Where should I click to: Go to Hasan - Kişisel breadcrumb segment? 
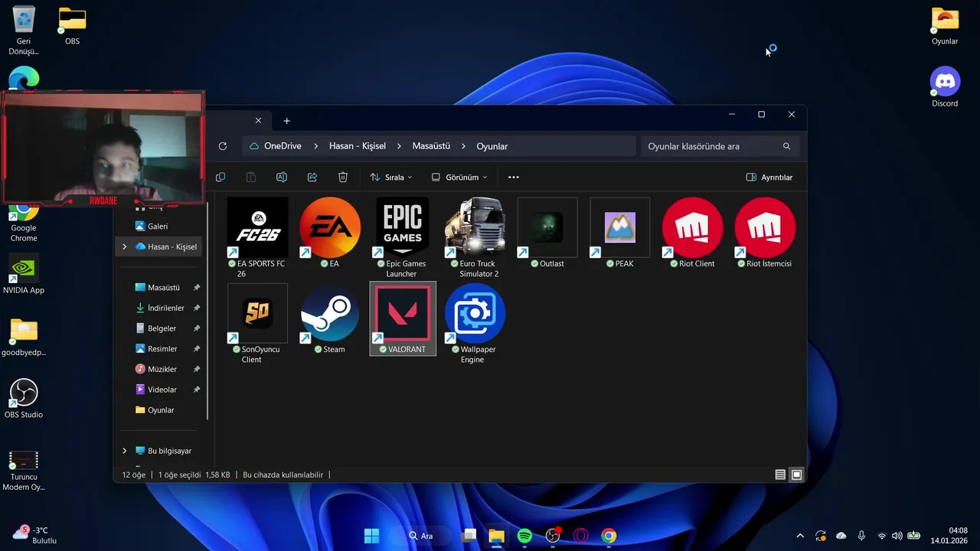(358, 146)
